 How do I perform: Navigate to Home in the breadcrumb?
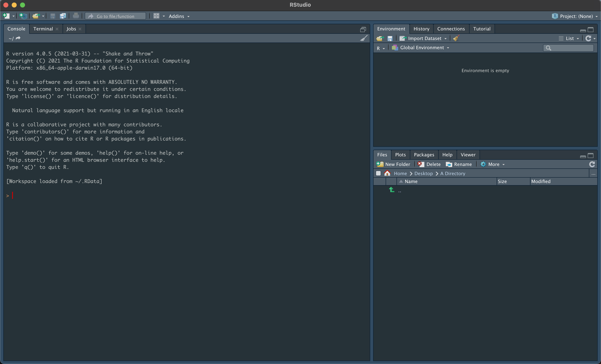tap(400, 173)
